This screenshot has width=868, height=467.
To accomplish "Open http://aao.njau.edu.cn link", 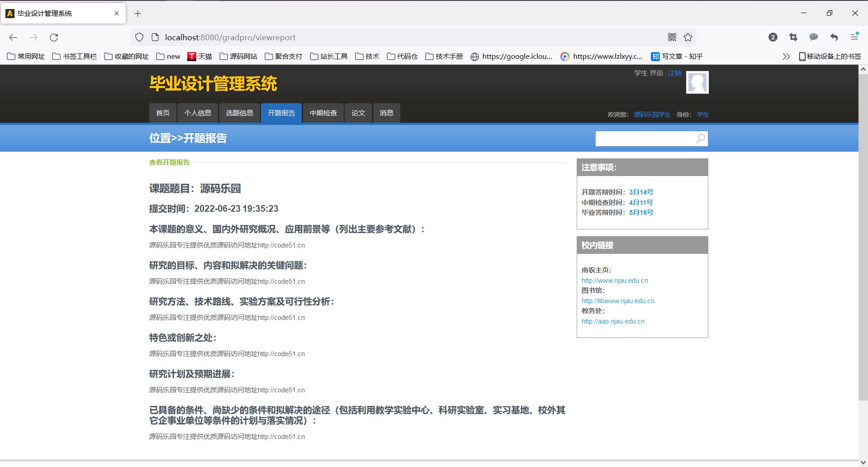I will [613, 321].
